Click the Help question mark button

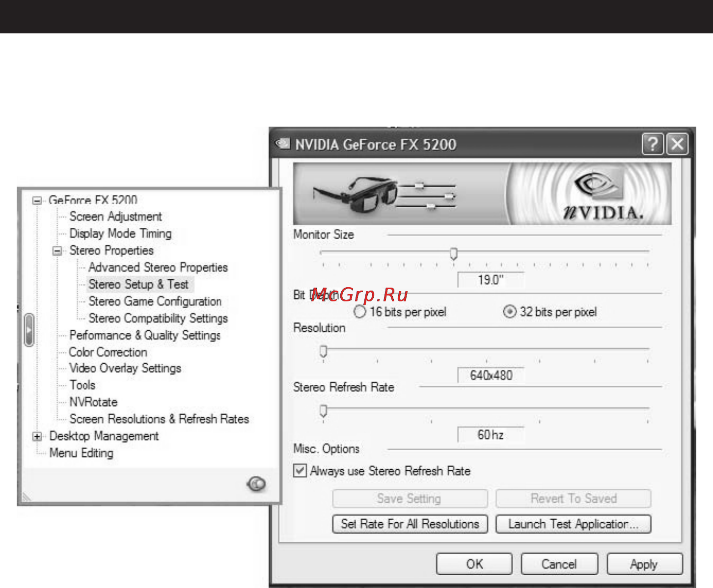tap(653, 144)
